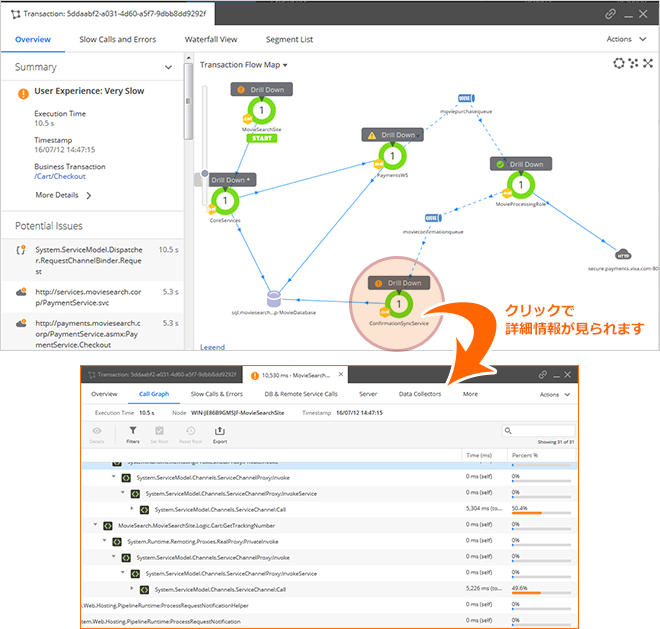The image size is (660, 629).
Task: Click the flow map auto-layout circular icon
Action: [x=619, y=64]
